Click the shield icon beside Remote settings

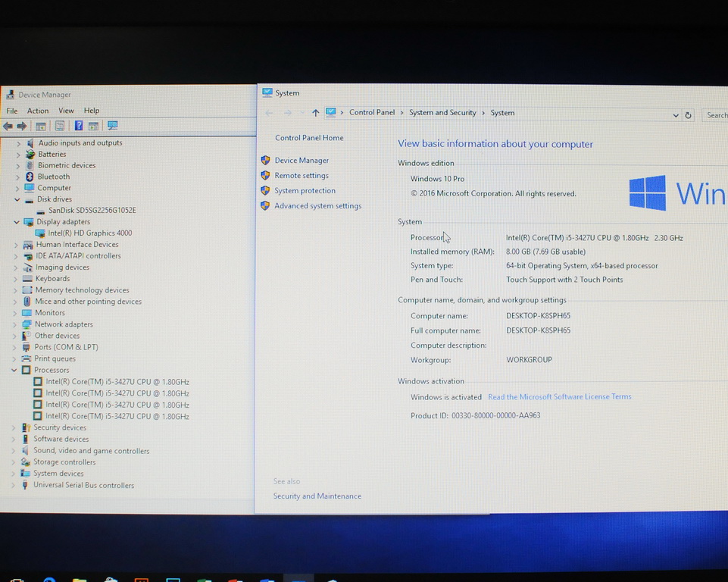(x=266, y=176)
